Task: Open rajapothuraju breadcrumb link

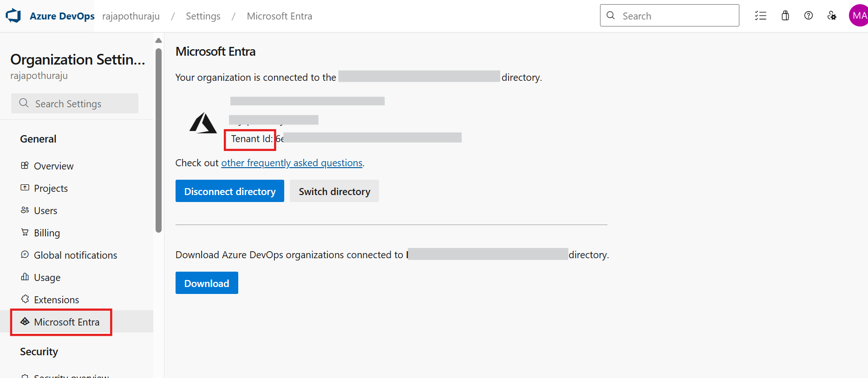Action: pyautogui.click(x=131, y=16)
